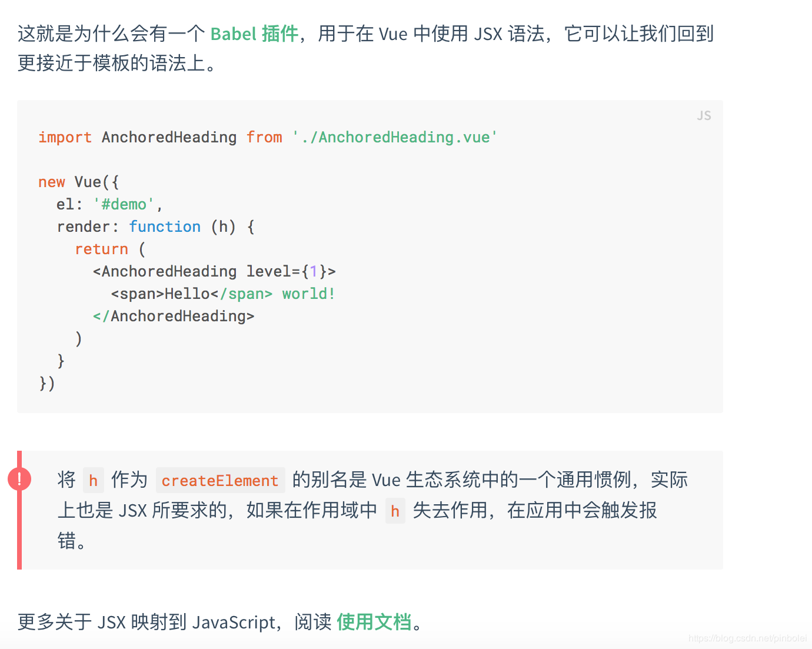
Task: Click the world! text in code
Action: (x=308, y=294)
